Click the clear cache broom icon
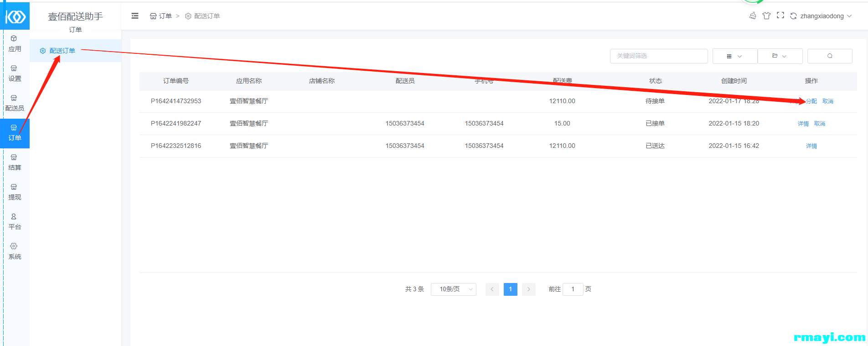This screenshot has height=346, width=868. (x=753, y=16)
